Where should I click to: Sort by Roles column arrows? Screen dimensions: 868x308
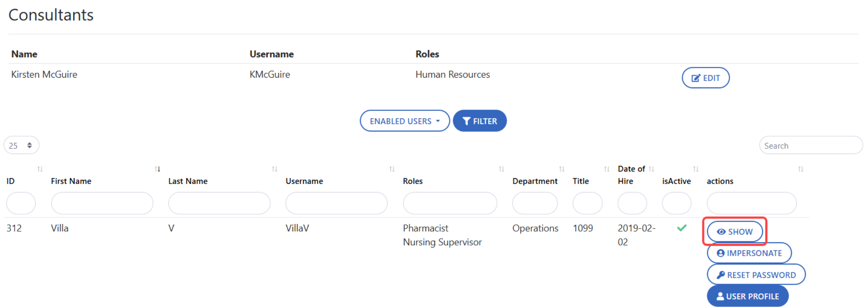click(x=501, y=169)
